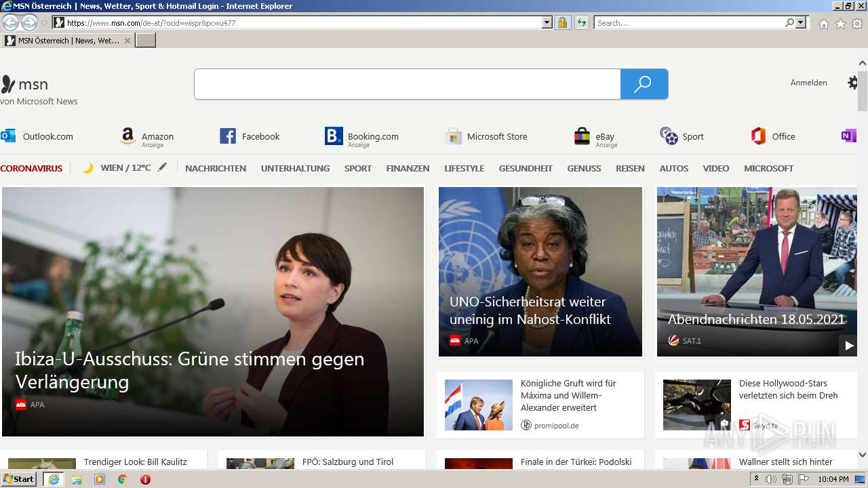
Task: Open the Facebook shortcut
Action: tap(250, 136)
